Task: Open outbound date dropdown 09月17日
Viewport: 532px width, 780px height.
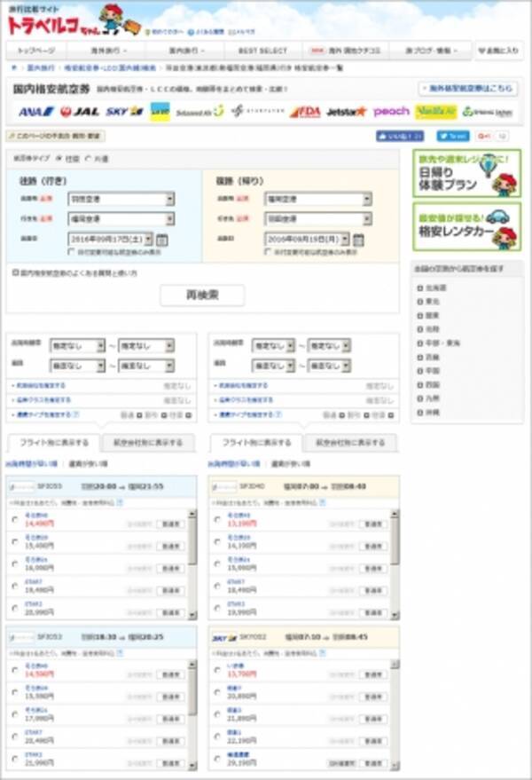Action: (110, 239)
